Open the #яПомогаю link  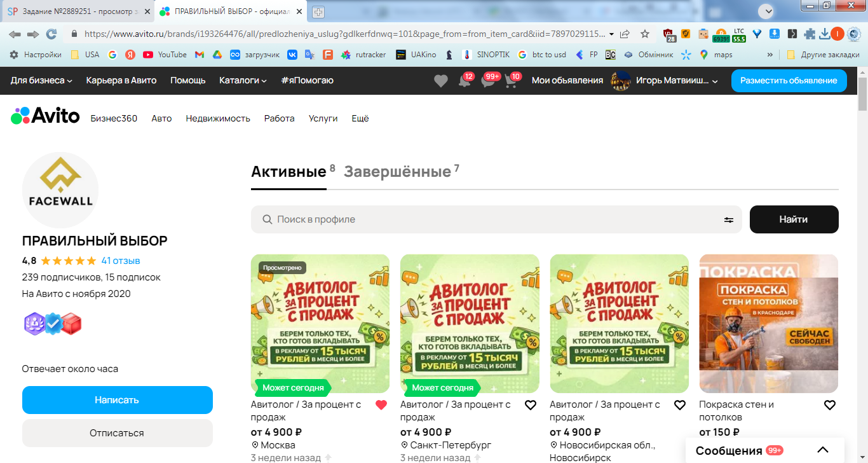307,81
